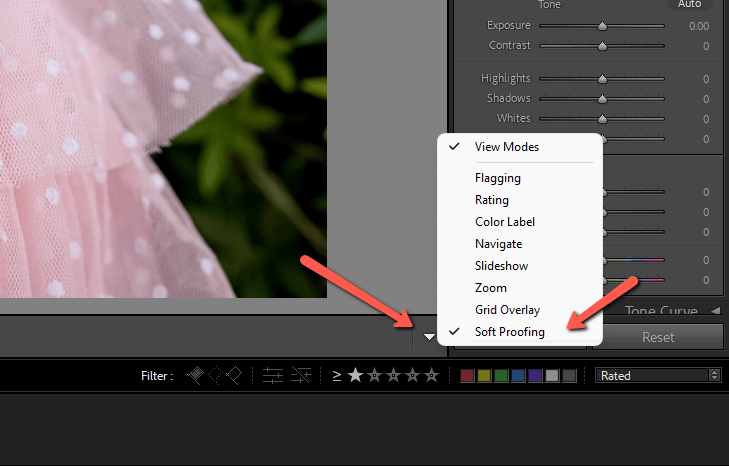Set filter rating to three stars
Screen dimensions: 729x466
tap(394, 375)
